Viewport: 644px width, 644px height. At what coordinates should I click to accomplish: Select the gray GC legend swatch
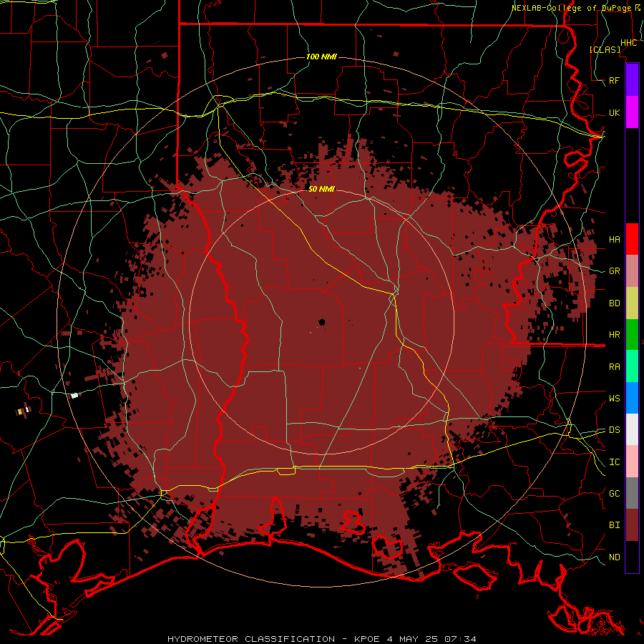coord(632,493)
